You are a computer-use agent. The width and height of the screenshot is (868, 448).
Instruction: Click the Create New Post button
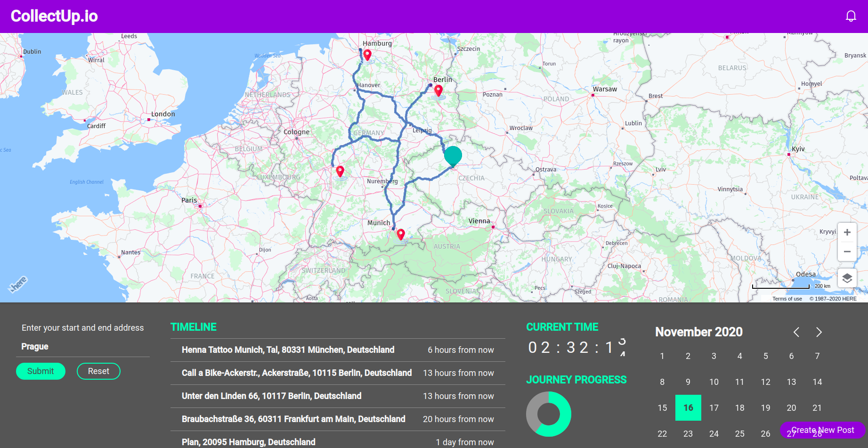822,430
